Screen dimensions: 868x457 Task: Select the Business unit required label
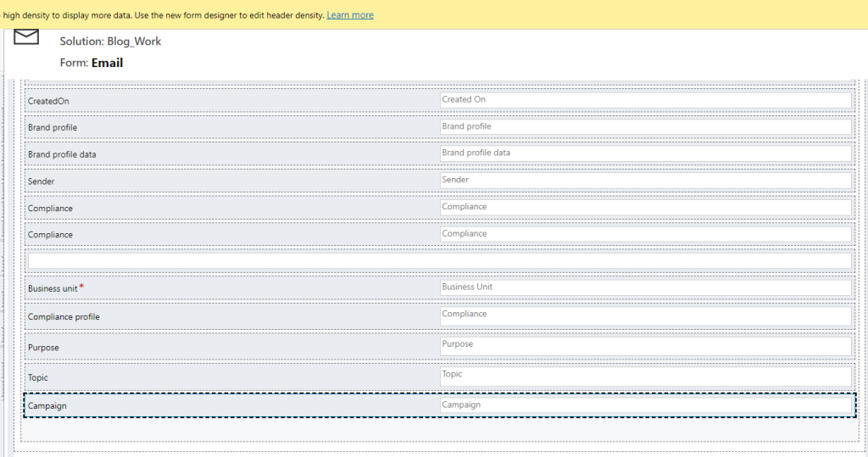point(56,288)
